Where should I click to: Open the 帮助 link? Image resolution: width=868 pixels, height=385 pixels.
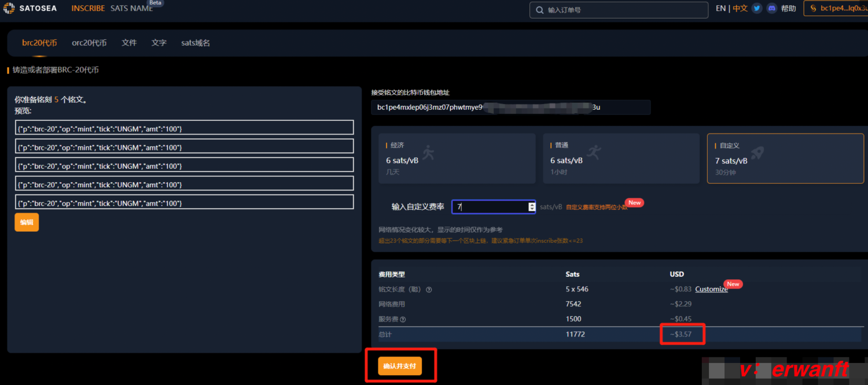[789, 9]
